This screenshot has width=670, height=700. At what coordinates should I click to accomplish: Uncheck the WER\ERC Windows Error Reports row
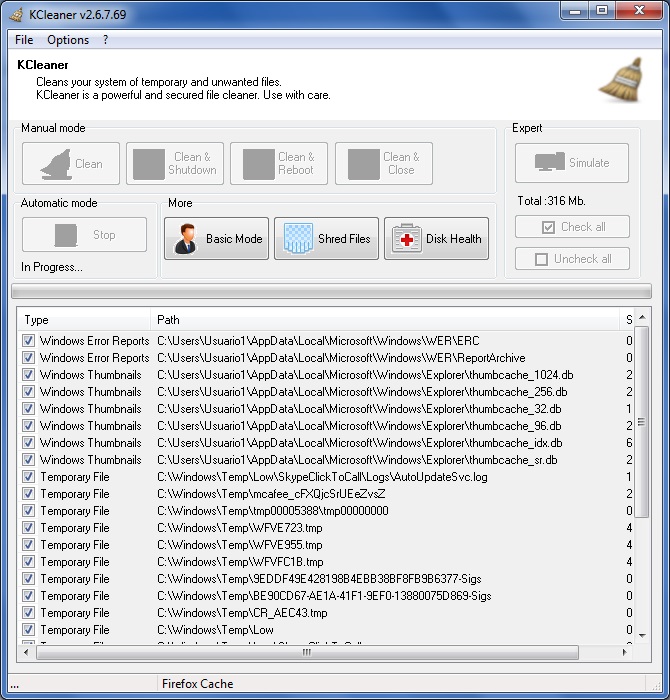28,341
